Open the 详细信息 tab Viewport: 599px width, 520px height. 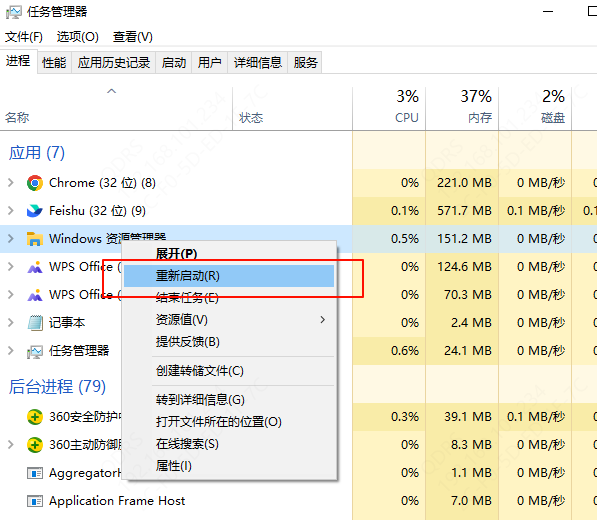click(257, 62)
